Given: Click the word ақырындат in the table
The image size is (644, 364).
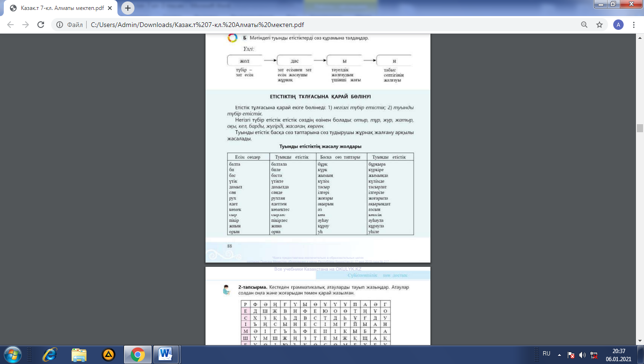Looking at the screenshot, I should [x=379, y=204].
